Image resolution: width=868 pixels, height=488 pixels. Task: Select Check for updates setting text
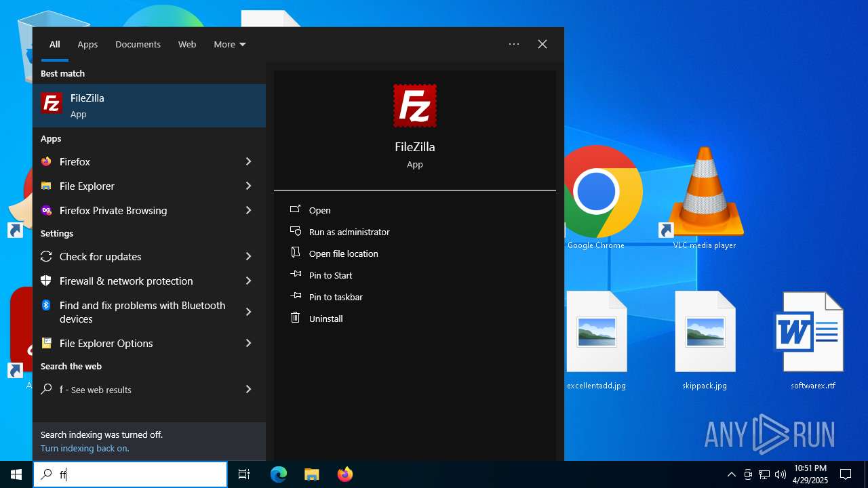click(x=100, y=256)
